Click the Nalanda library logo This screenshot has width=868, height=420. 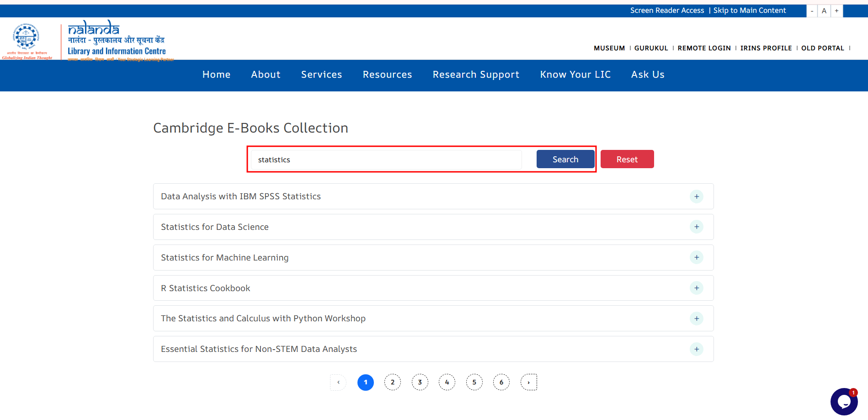(117, 40)
